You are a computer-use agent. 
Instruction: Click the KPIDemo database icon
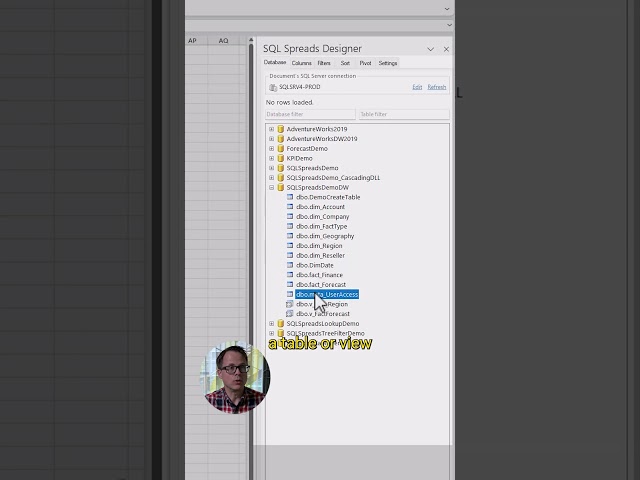tap(280, 158)
